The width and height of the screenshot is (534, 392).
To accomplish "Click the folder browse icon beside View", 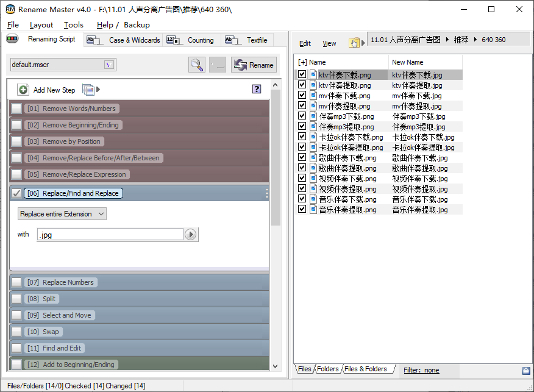I will click(x=354, y=43).
